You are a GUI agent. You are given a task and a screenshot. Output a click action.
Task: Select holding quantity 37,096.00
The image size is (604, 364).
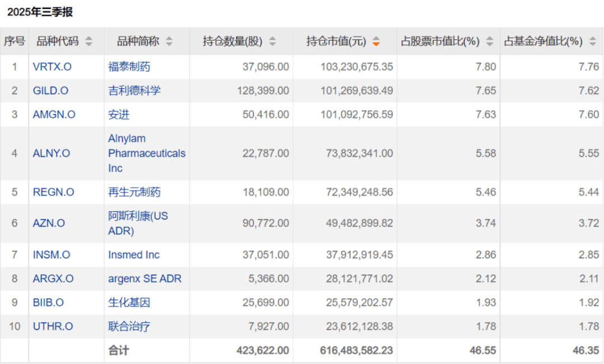(266, 67)
